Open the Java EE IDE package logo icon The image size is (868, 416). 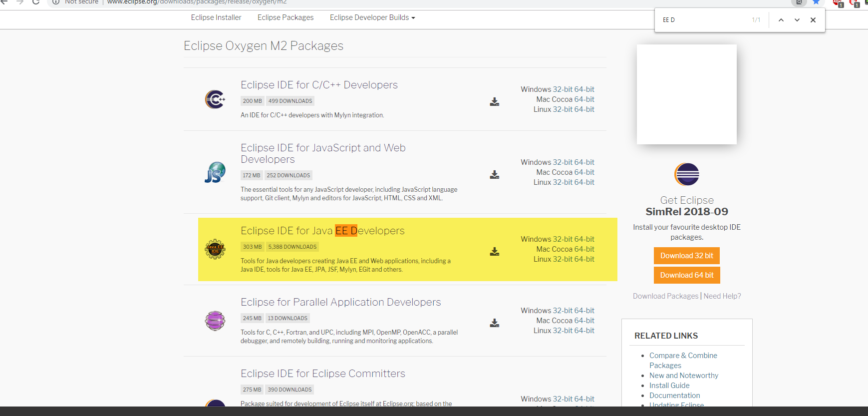coord(215,249)
